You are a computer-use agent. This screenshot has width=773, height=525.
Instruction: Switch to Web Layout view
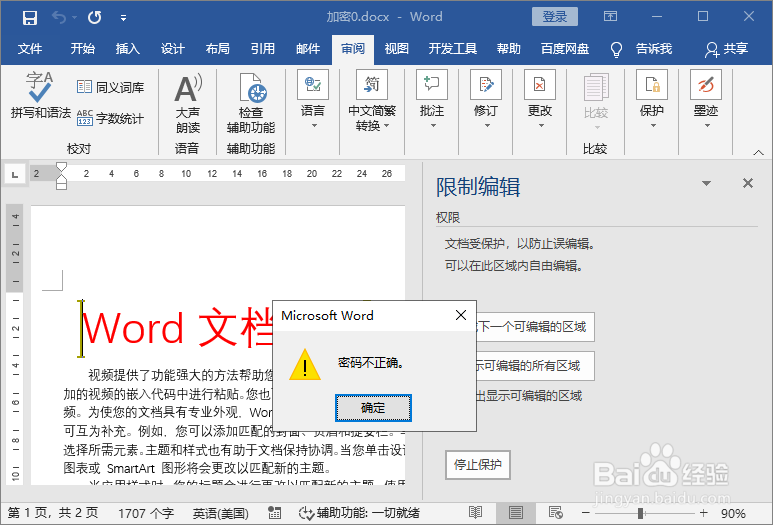(x=556, y=513)
